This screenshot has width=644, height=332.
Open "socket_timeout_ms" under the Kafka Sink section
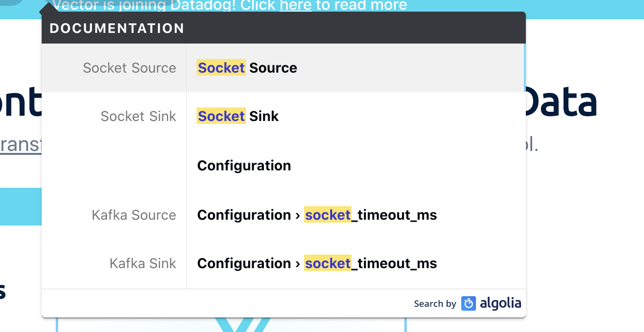[317, 263]
